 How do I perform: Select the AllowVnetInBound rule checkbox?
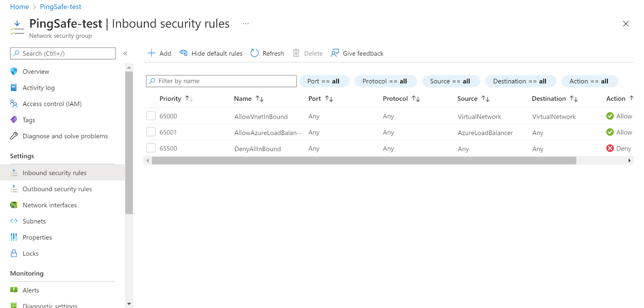(151, 116)
